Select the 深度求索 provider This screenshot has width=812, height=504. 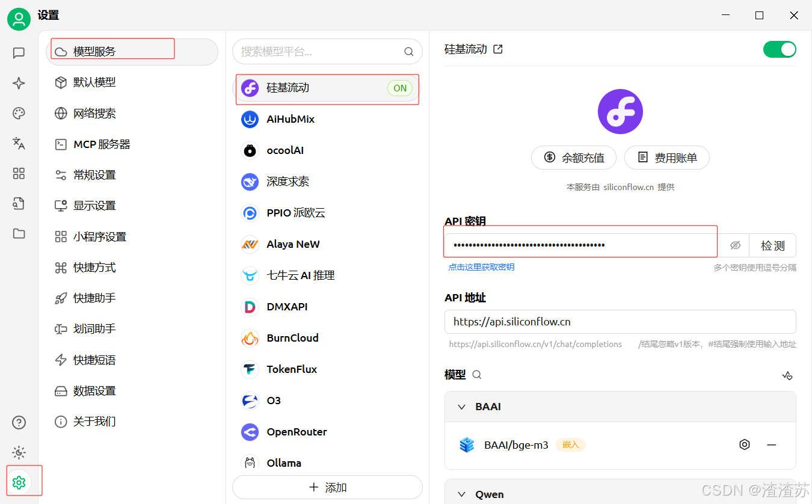pos(327,182)
